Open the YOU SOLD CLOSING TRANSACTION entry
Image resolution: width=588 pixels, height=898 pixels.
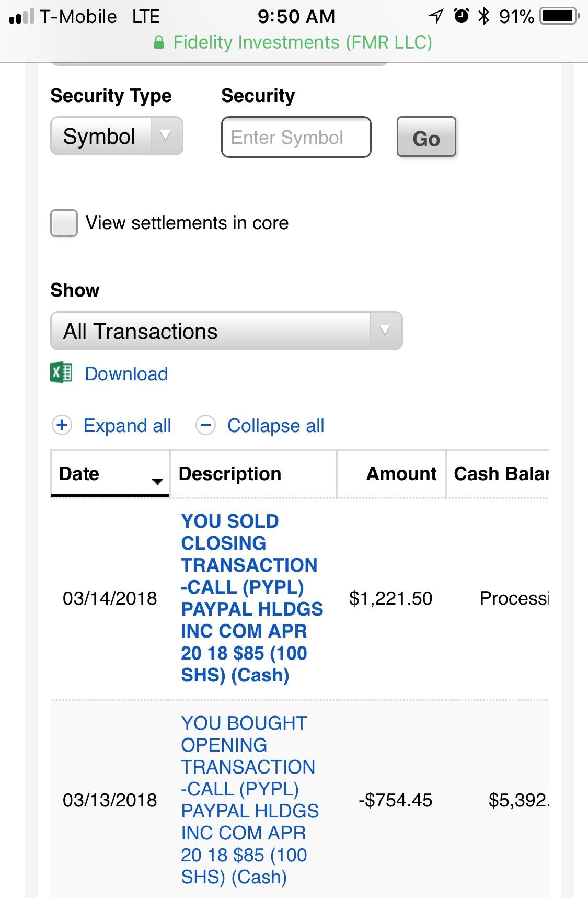(x=251, y=598)
